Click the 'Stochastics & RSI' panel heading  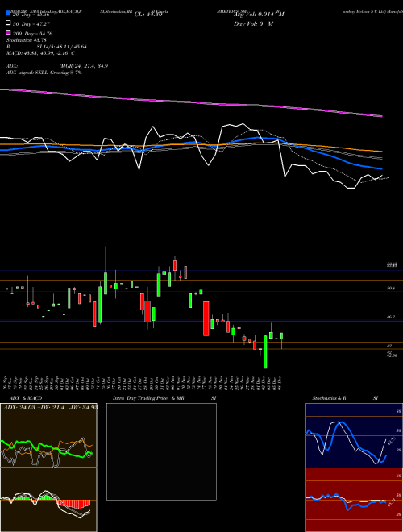[x=345, y=398]
